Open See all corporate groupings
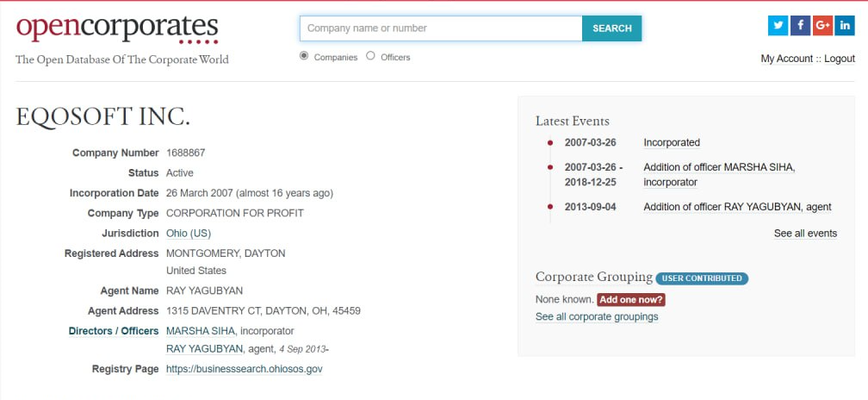The image size is (868, 400). point(597,317)
